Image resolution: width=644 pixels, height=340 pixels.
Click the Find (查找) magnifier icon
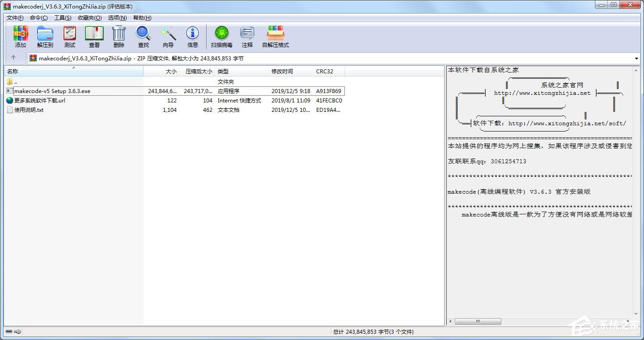coord(143,34)
